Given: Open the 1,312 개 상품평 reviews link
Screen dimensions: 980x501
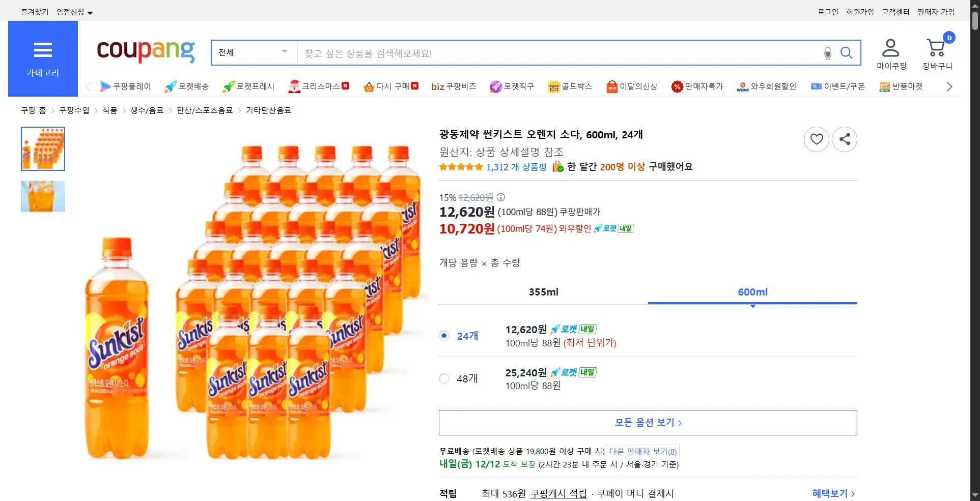Looking at the screenshot, I should [x=516, y=167].
